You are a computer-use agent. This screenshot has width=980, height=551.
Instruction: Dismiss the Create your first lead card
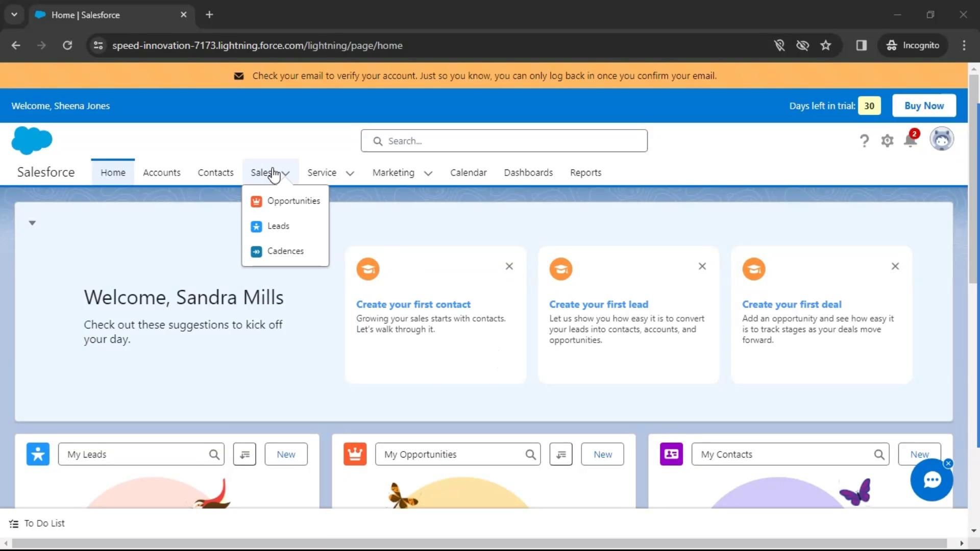(702, 266)
